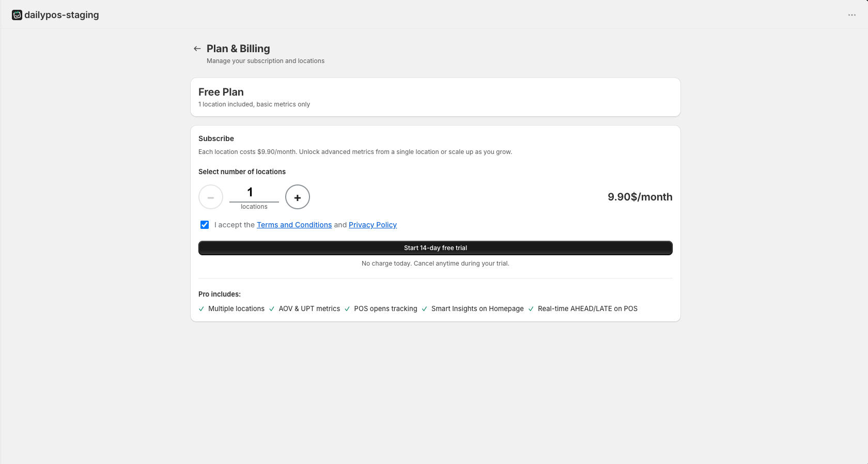This screenshot has width=868, height=464.
Task: Uncheck the accept terms checkbox
Action: coord(205,225)
